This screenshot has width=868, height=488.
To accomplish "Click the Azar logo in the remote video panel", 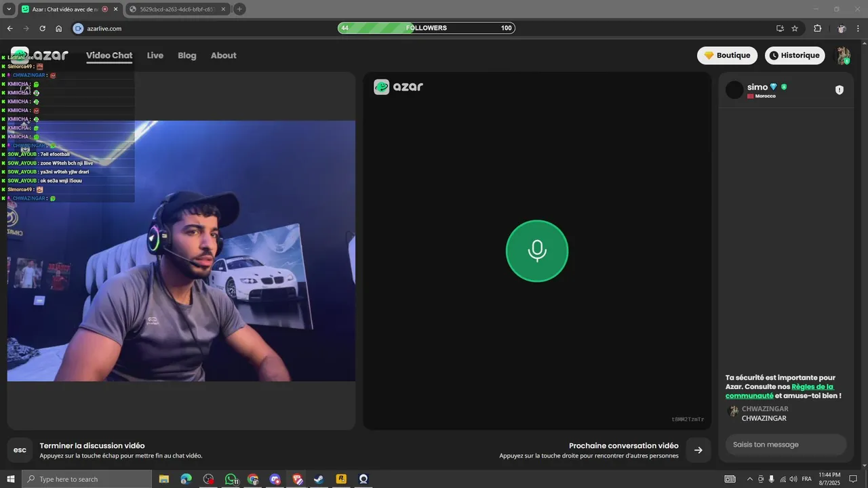I will pyautogui.click(x=398, y=87).
